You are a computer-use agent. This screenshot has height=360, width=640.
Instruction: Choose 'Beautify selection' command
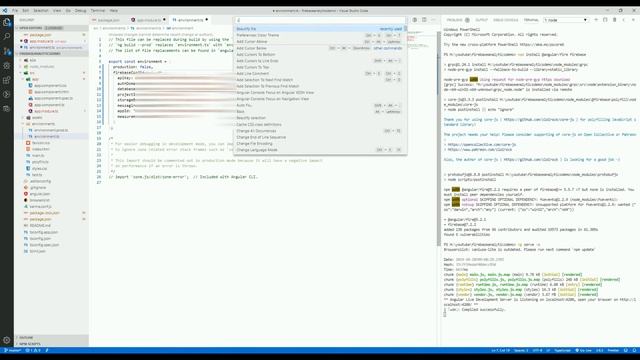tap(320, 118)
